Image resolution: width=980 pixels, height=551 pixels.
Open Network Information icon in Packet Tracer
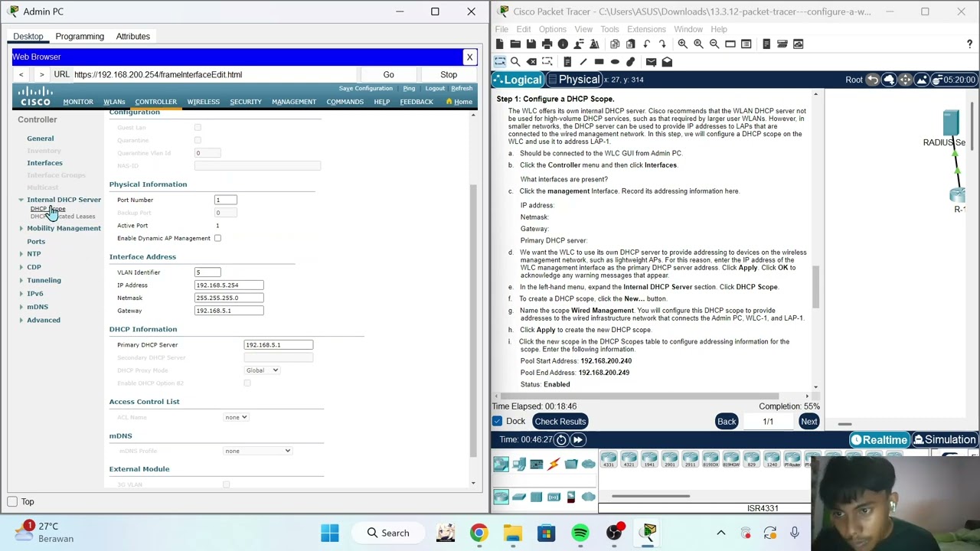563,44
